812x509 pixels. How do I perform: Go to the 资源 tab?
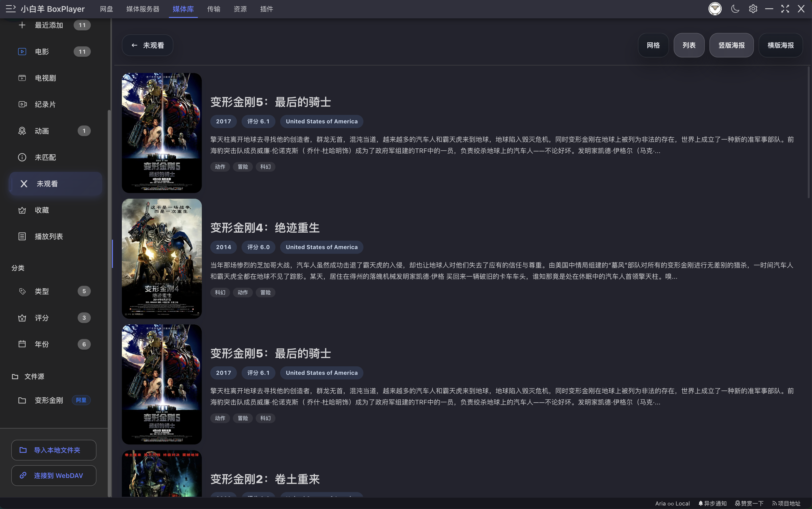tap(240, 9)
